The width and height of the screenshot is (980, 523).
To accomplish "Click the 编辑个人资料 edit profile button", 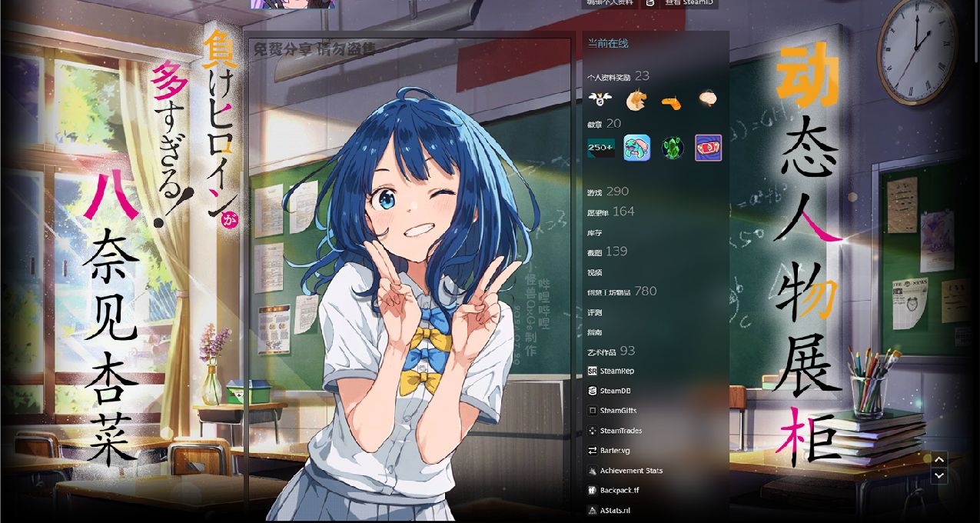I will [x=610, y=3].
